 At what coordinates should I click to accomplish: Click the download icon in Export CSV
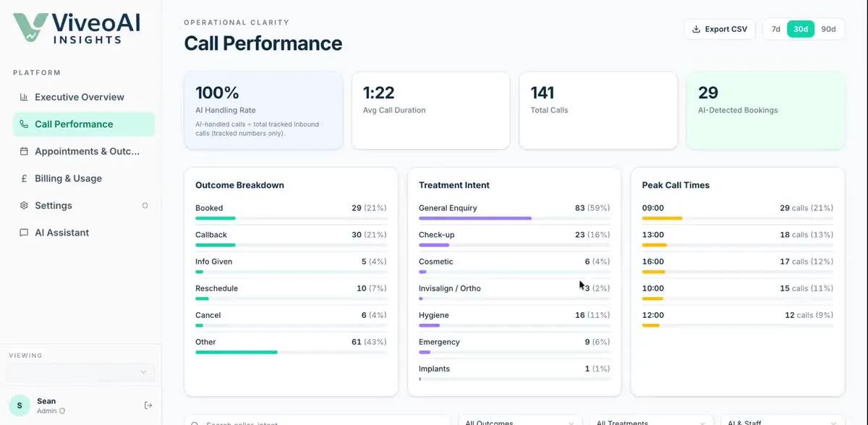[697, 30]
